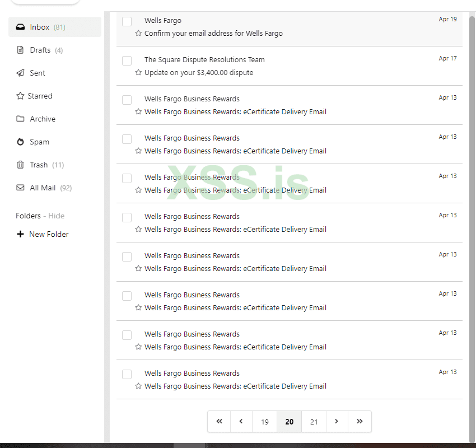
Task: Click the Spam flame icon
Action: (20, 142)
